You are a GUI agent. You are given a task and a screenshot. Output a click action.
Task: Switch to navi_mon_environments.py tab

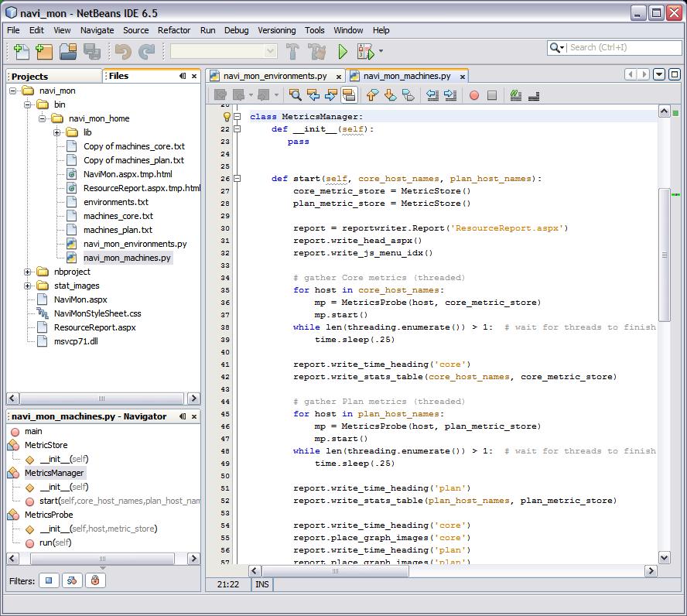pos(275,76)
